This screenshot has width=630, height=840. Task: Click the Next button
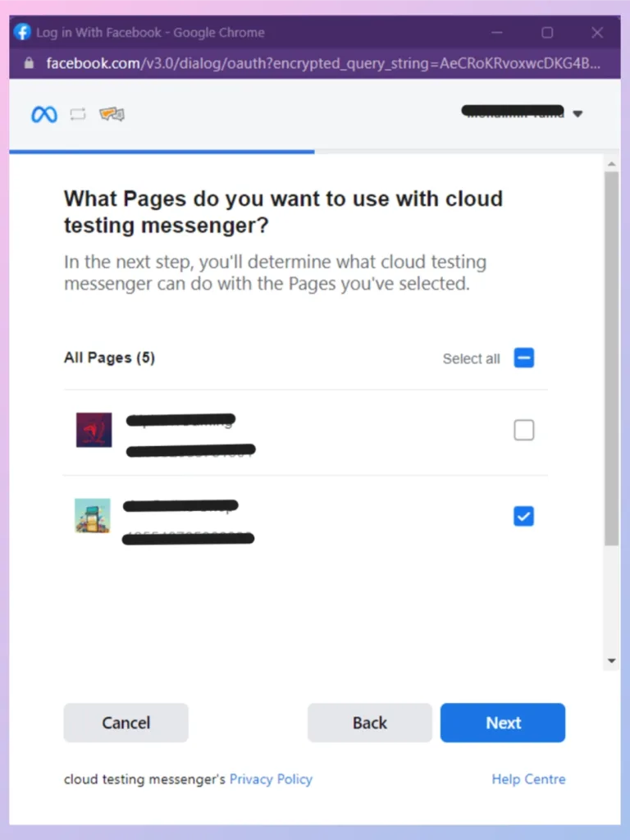point(503,723)
